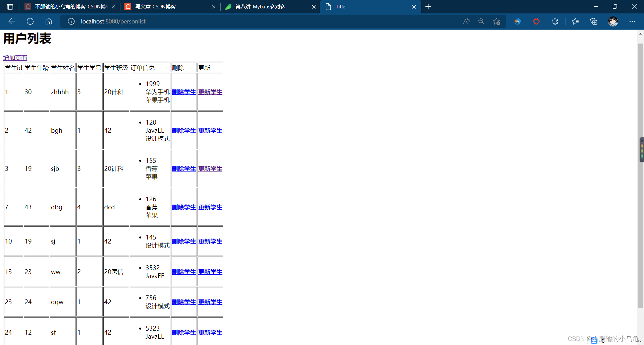Click 删除学生 for student zhhhh
The image size is (644, 345).
click(x=184, y=92)
